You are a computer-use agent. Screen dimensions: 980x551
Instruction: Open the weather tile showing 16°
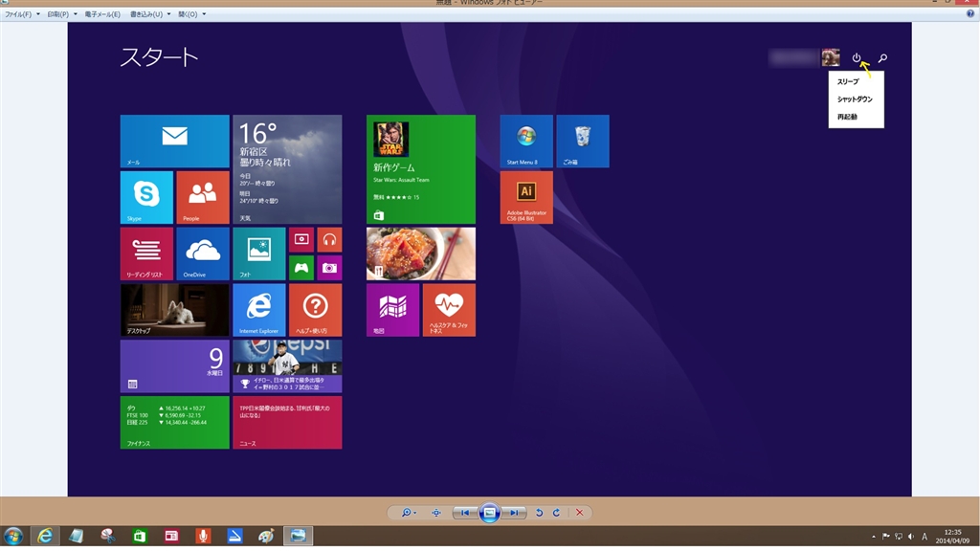pos(287,169)
